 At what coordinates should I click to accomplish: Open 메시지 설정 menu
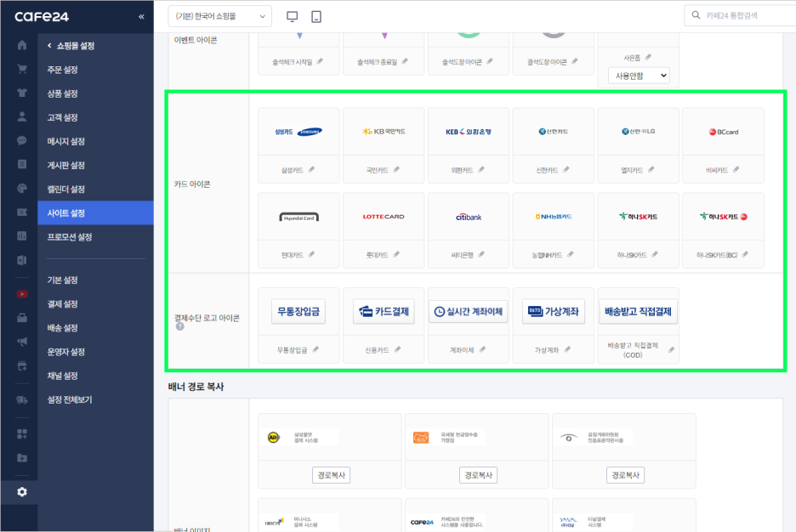[66, 141]
